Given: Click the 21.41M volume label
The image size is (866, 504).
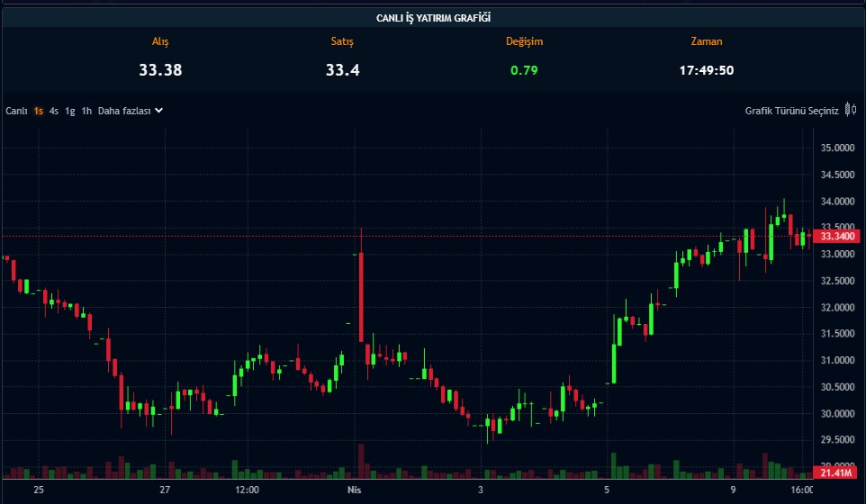Looking at the screenshot, I should (x=837, y=472).
